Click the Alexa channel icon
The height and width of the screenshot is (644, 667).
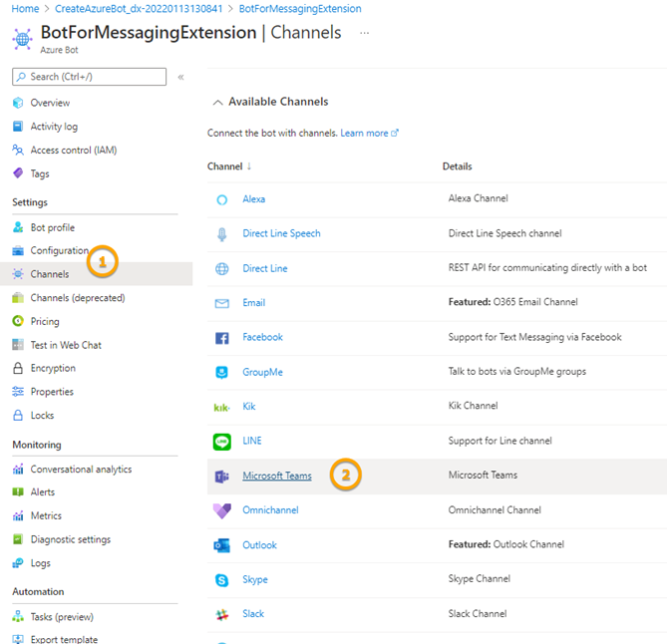[222, 199]
